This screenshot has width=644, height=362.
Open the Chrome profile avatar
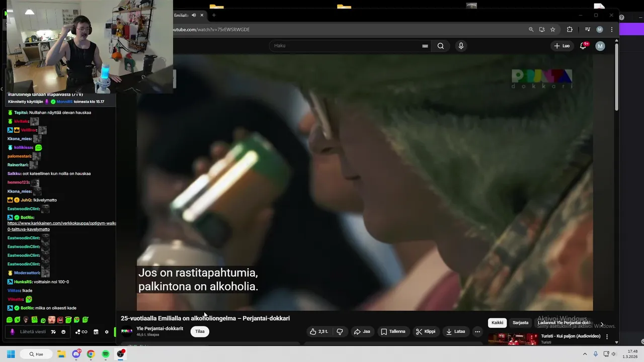click(x=600, y=30)
